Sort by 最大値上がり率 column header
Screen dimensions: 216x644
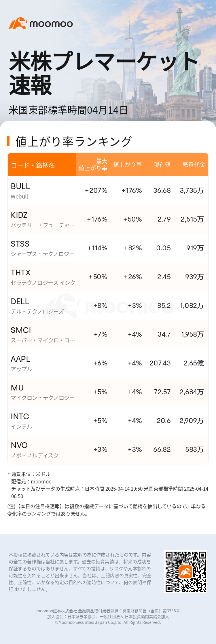(x=93, y=165)
